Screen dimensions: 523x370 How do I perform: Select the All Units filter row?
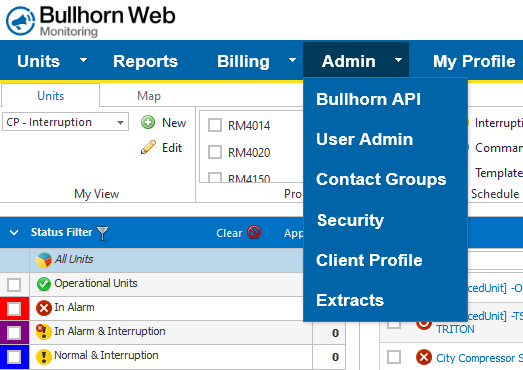click(152, 260)
